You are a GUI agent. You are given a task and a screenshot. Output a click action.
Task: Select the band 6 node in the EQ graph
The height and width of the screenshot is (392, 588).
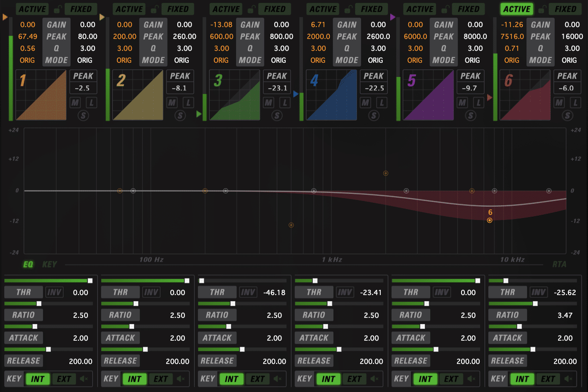pyautogui.click(x=490, y=220)
